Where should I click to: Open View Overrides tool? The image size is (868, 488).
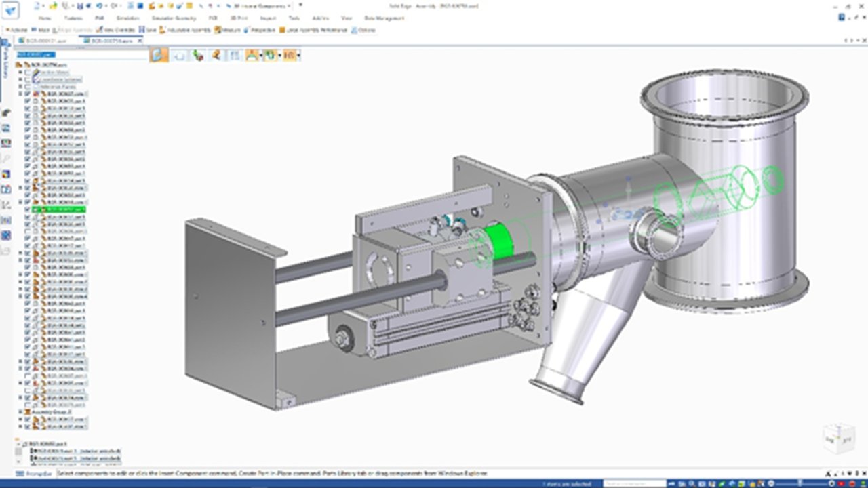[x=115, y=30]
